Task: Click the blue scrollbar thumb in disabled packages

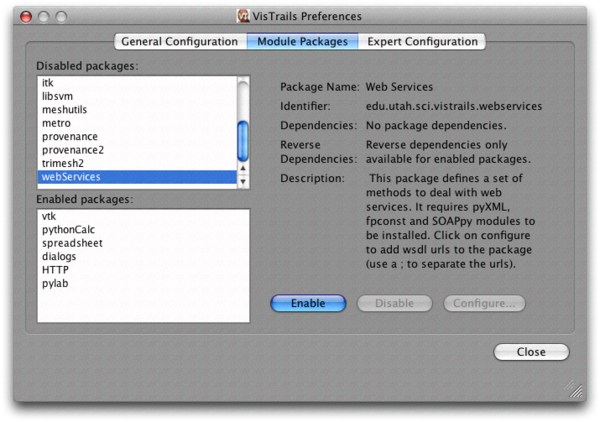Action: (243, 140)
